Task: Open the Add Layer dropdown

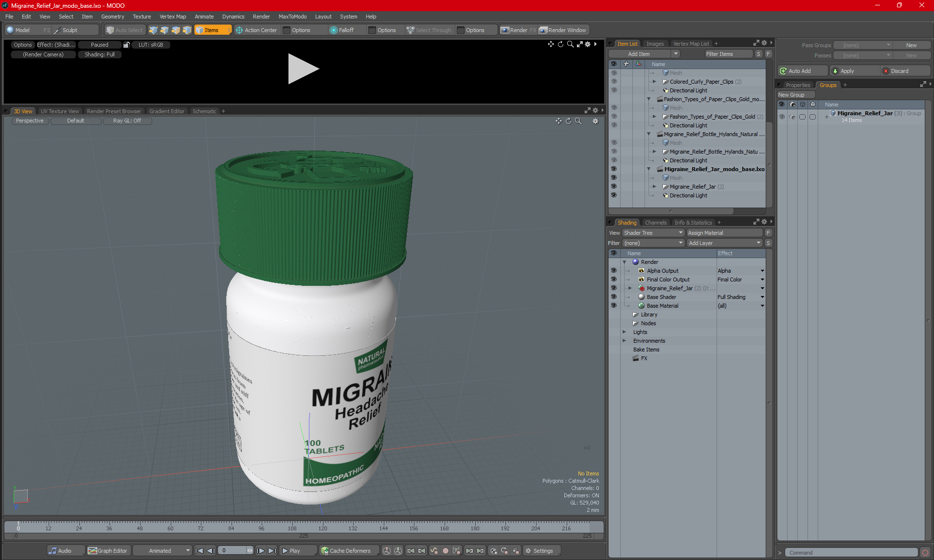Action: [724, 243]
